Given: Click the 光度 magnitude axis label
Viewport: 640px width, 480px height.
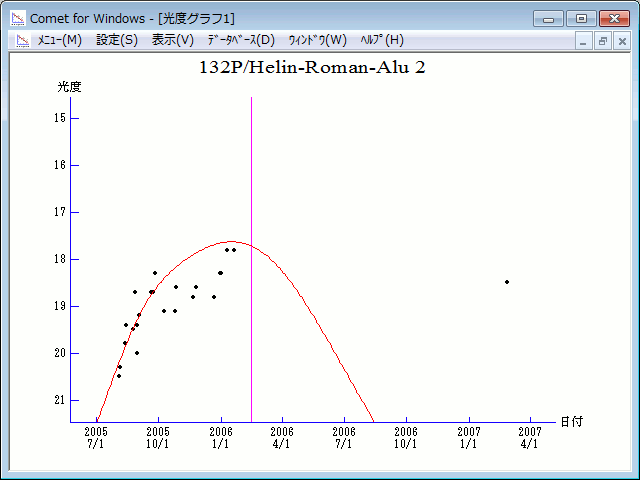Looking at the screenshot, I should click(69, 87).
